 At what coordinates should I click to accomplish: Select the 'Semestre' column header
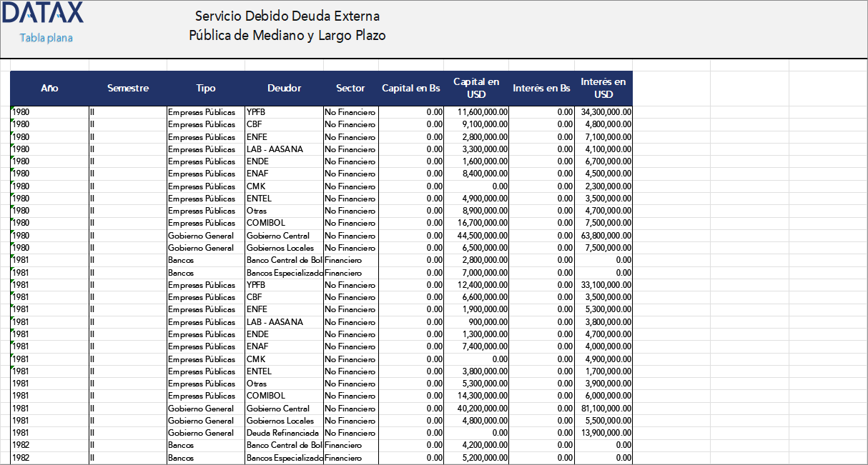128,88
